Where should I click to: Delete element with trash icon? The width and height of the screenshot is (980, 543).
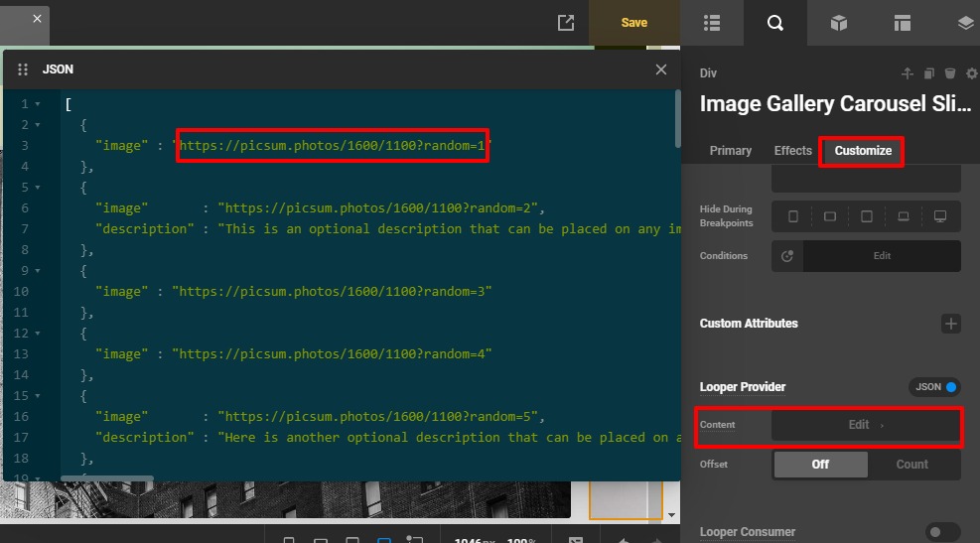(950, 73)
